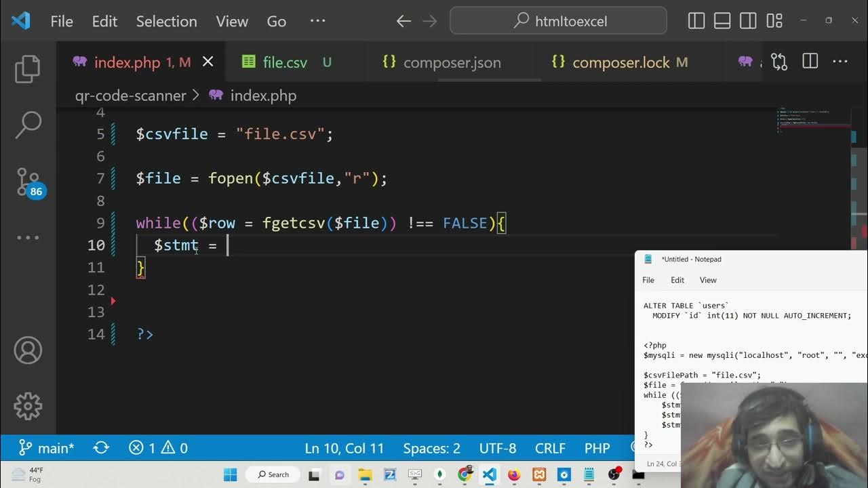Click the Synchronize Changes status bar icon

tap(101, 448)
